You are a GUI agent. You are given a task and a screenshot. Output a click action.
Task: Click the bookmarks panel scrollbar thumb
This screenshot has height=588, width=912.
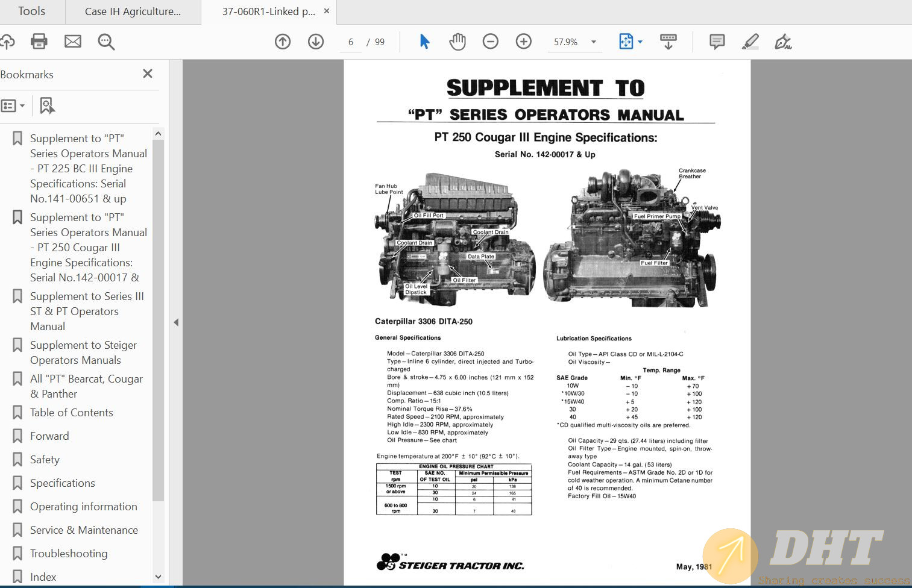158,321
